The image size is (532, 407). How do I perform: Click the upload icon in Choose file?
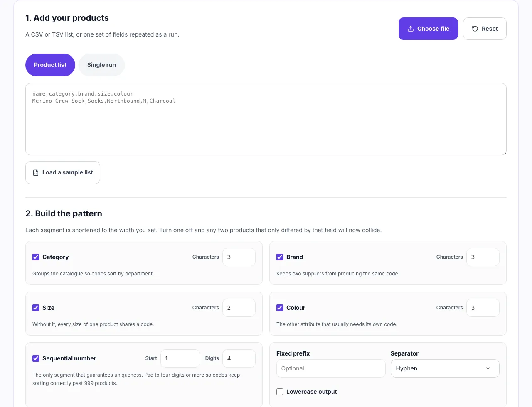[410, 29]
